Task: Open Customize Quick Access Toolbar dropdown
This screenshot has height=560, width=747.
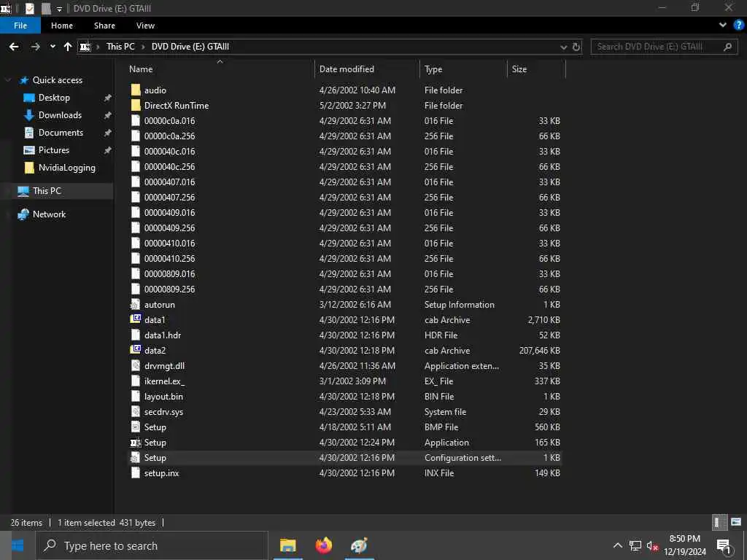Action: pos(59,9)
